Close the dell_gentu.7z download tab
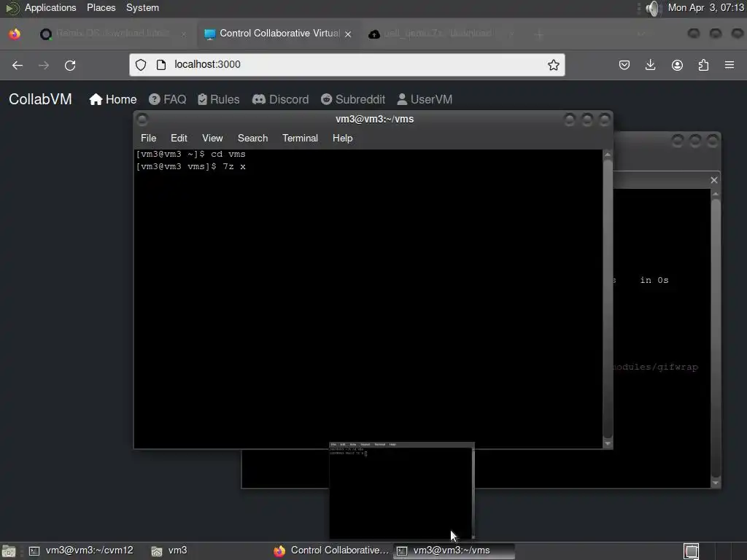 [511, 34]
